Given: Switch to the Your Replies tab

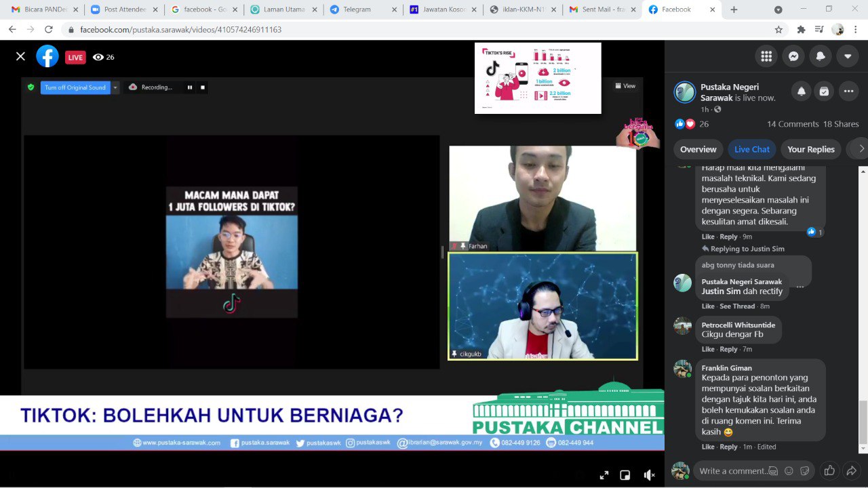Looking at the screenshot, I should [810, 149].
